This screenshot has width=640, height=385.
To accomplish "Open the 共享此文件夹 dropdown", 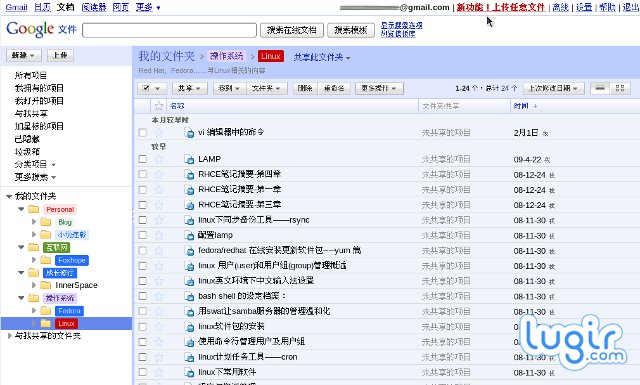I will coord(322,57).
